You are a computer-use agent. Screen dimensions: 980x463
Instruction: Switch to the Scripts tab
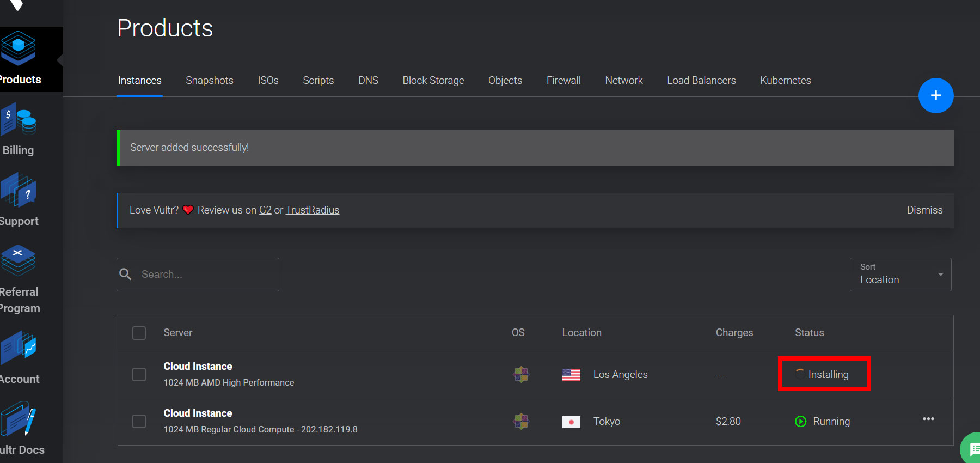pyautogui.click(x=318, y=81)
